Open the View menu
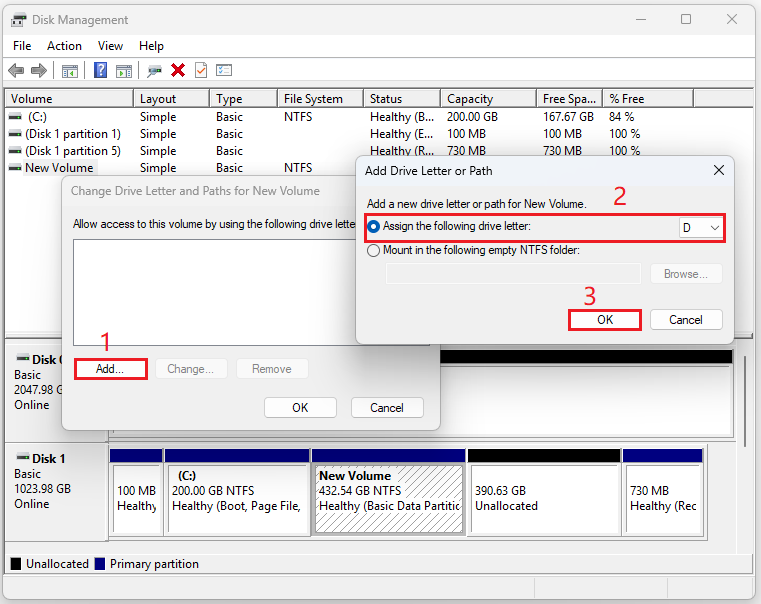This screenshot has width=761, height=604. click(x=110, y=46)
